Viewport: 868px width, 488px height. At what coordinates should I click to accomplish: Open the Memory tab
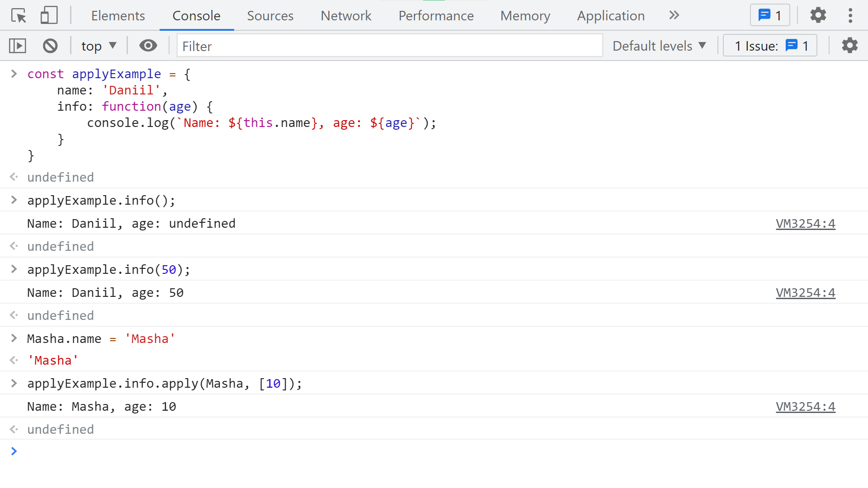tap(525, 16)
